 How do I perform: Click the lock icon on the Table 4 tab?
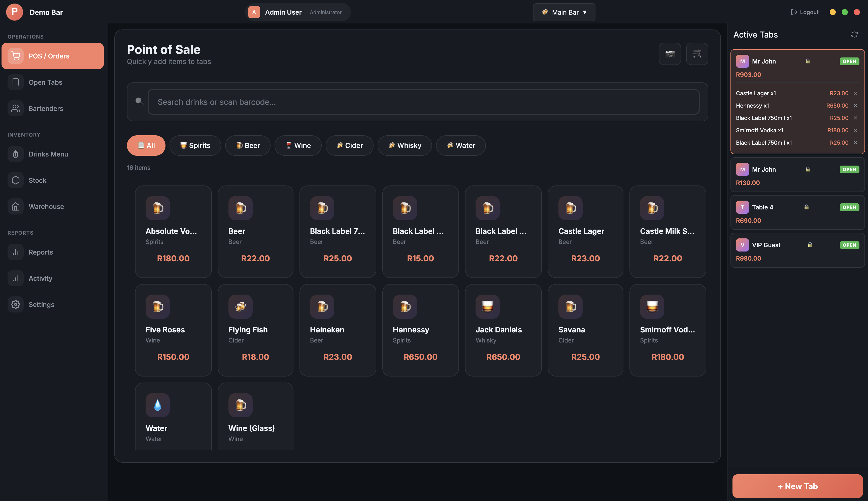(807, 207)
